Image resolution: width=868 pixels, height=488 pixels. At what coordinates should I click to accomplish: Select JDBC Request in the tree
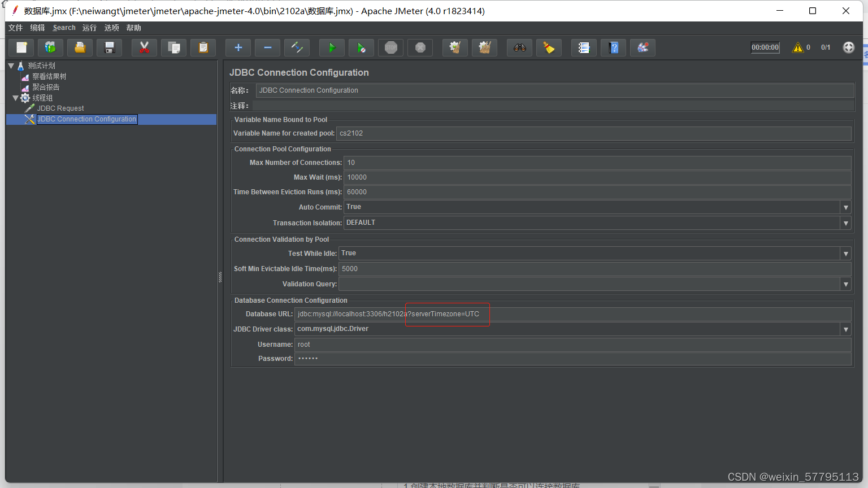tap(60, 108)
